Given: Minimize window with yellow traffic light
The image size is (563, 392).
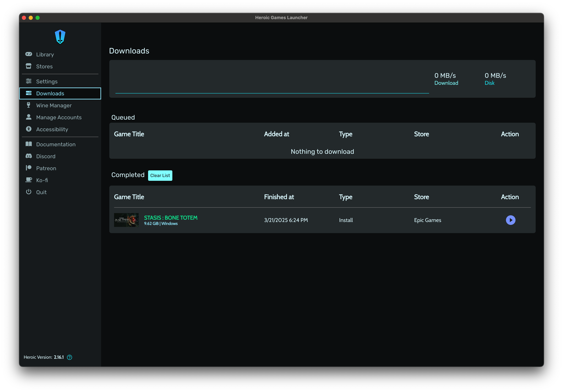Looking at the screenshot, I should (31, 17).
